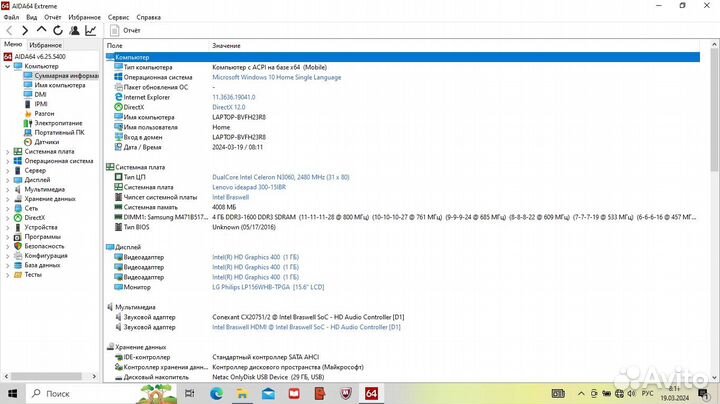Click the Тесты tree icon

pos(17,275)
